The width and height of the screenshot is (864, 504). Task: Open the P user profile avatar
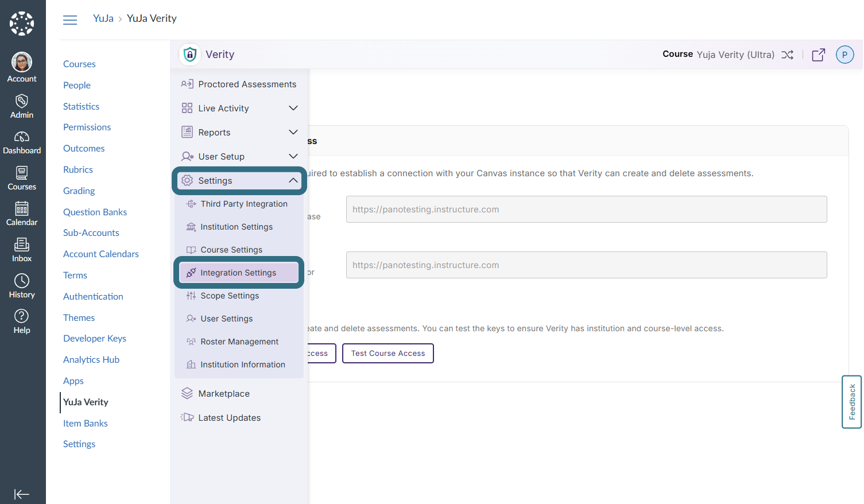[x=845, y=55]
